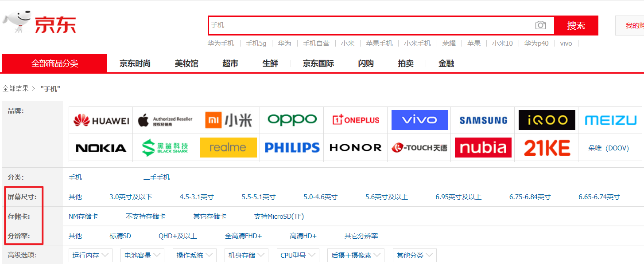Select the SAMSUNG brand logo
This screenshot has width=644, height=264.
[483, 120]
